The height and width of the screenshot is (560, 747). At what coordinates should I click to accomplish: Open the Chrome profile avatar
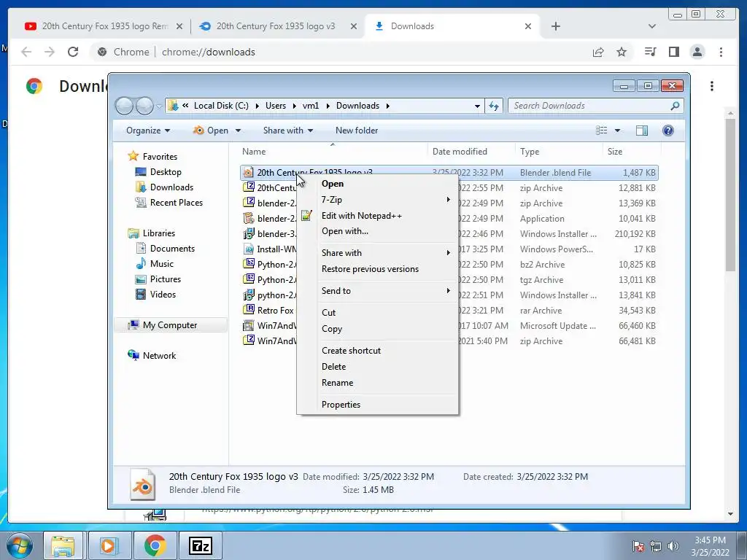point(697,52)
